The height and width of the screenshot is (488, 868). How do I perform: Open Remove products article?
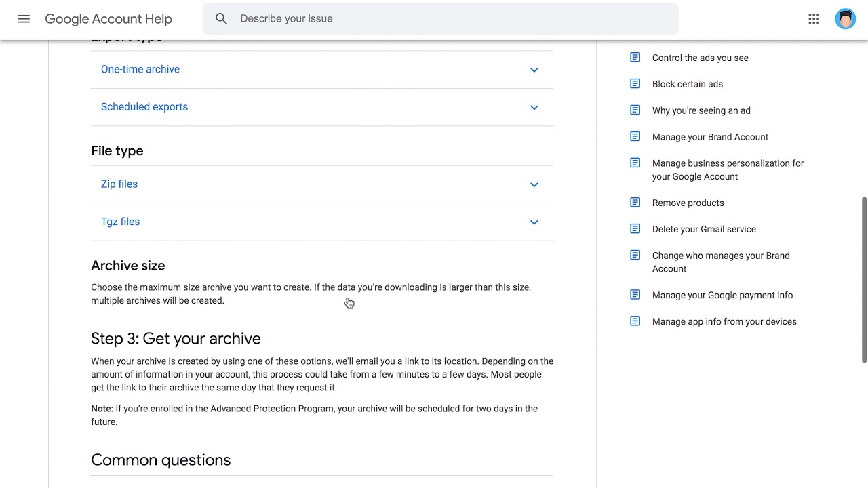(688, 203)
